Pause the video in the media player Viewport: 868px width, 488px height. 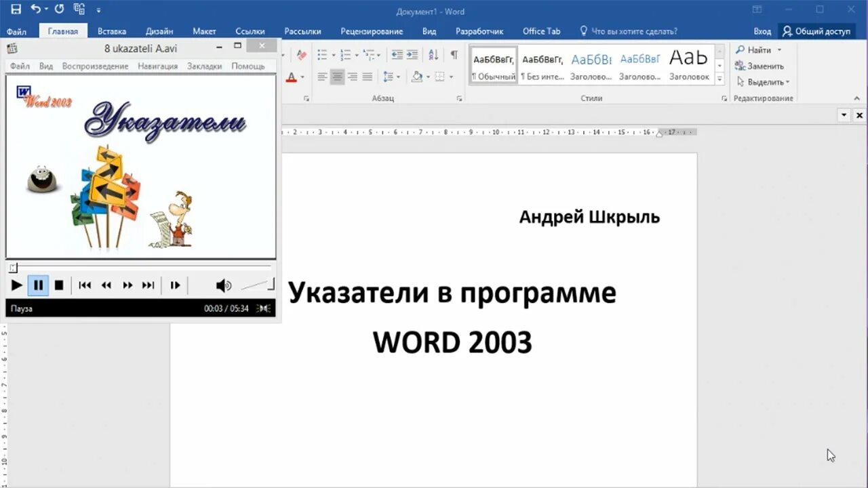(39, 285)
